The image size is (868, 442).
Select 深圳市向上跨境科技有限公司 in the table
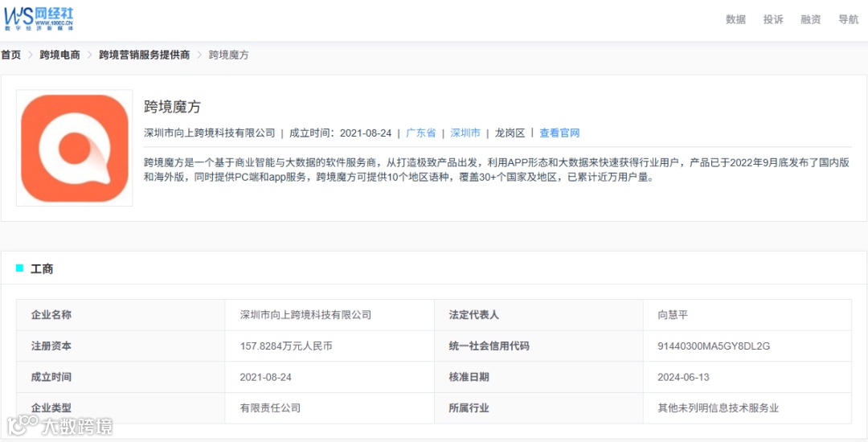(x=305, y=315)
